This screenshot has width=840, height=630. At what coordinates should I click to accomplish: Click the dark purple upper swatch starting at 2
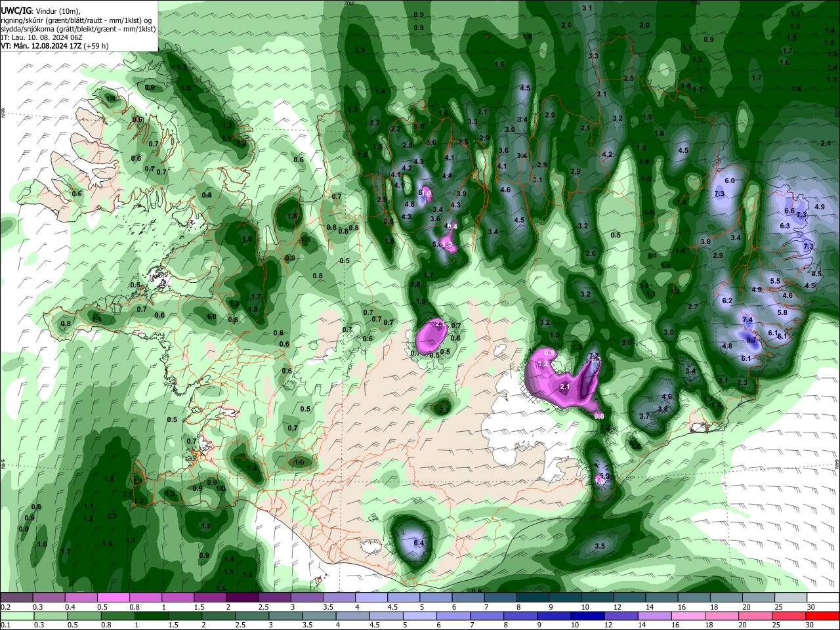[x=242, y=598]
